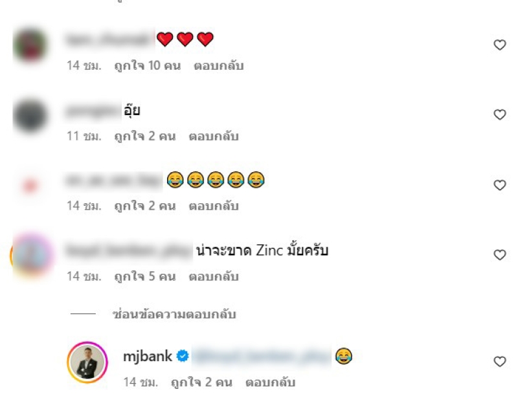The image size is (518, 420).
Task: Open the first commenter's blurred avatar
Action: 30,45
